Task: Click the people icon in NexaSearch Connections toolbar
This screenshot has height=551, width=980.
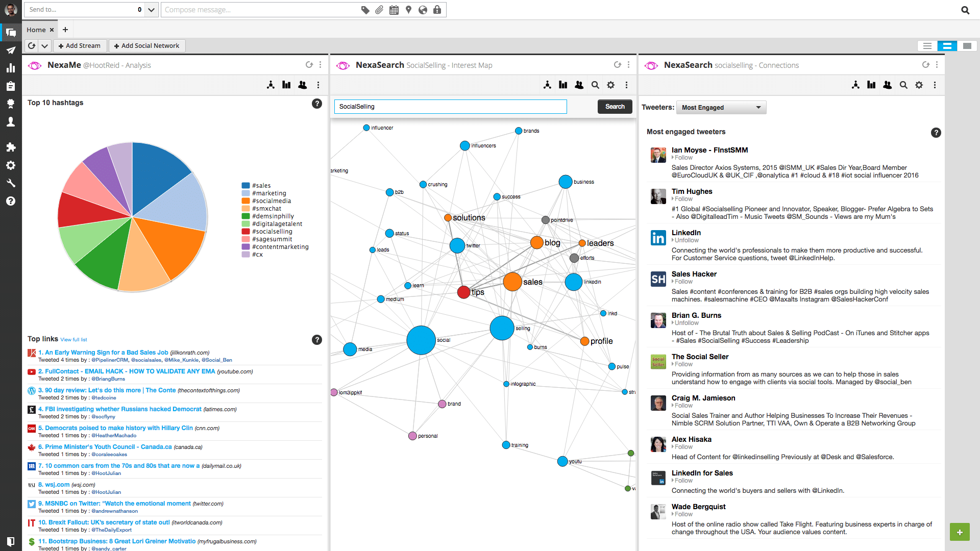Action: tap(888, 85)
